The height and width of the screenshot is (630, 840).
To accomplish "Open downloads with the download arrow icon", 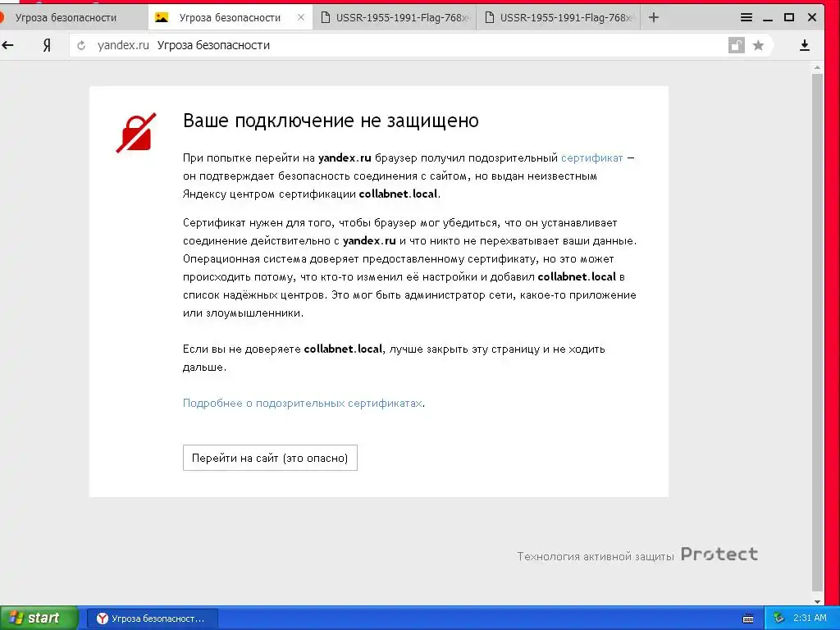I will pos(805,46).
